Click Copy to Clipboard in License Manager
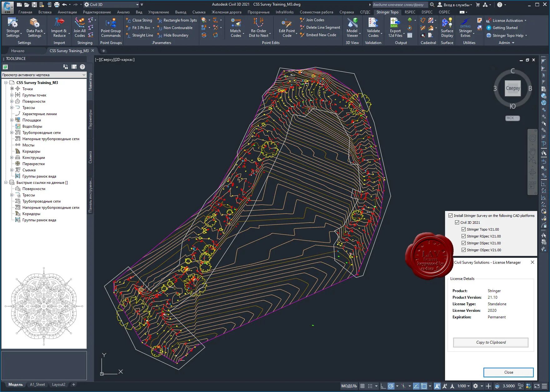The image size is (550, 392). point(491,342)
